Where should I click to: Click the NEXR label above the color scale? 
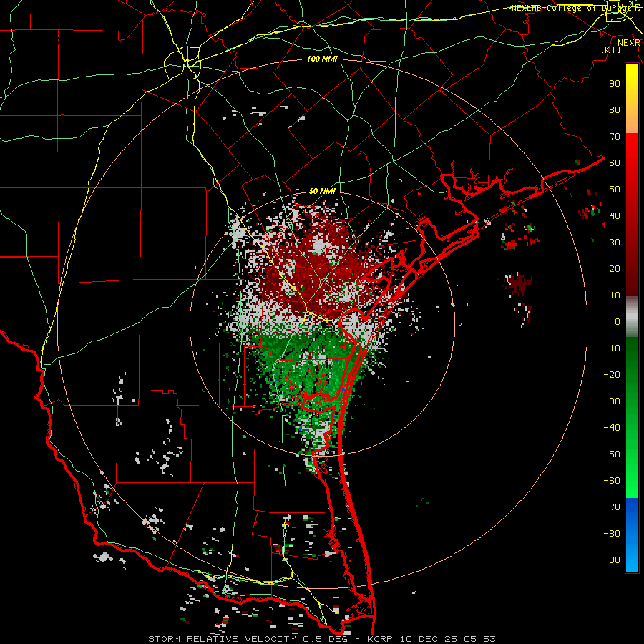click(629, 43)
